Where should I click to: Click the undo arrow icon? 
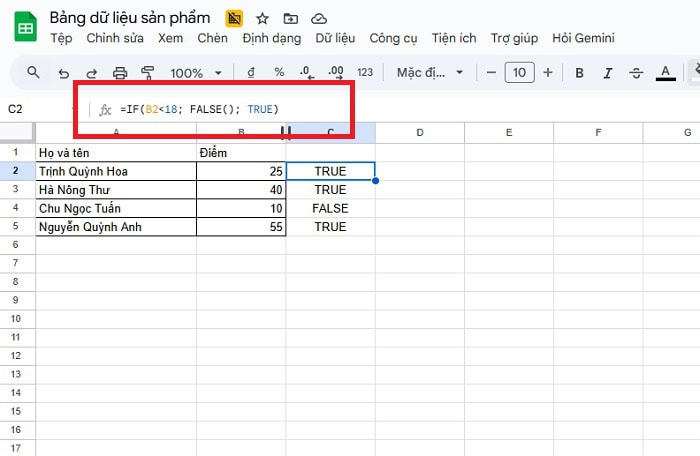[64, 73]
